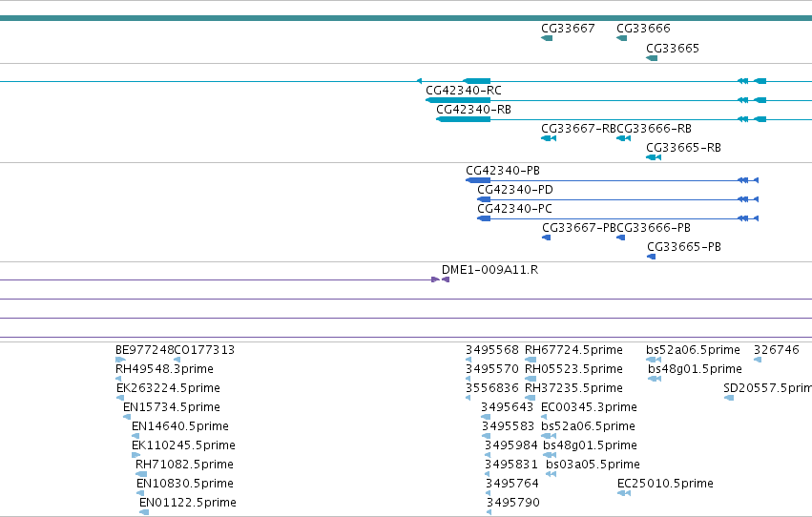Image resolution: width=812 pixels, height=517 pixels.
Task: Select the RH49548.3prime EST
Action: (x=164, y=369)
